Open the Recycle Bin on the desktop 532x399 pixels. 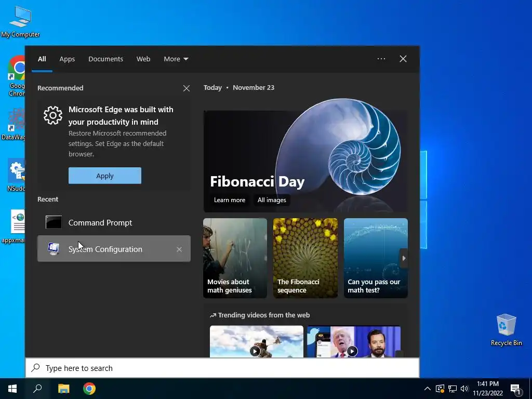(x=506, y=330)
